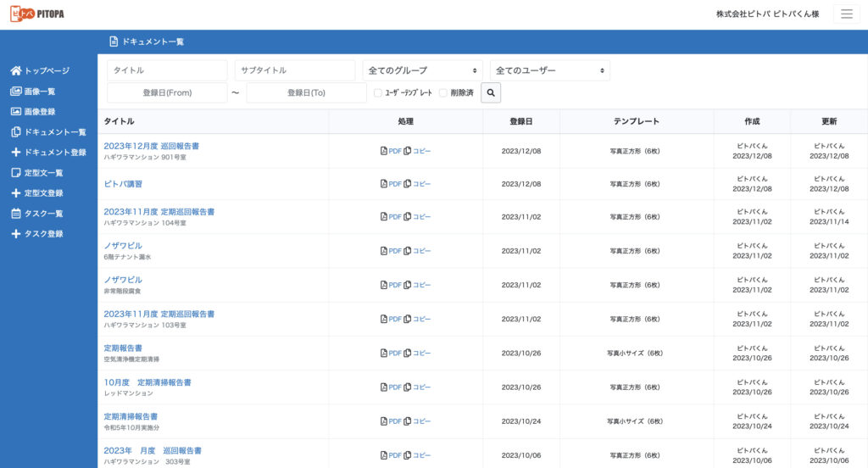Open ノザワビル 非常階段腐食 link
The image size is (868, 468).
point(123,280)
